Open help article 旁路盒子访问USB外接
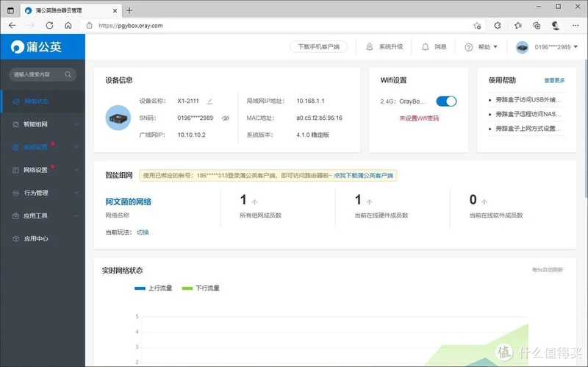588x367 pixels. pyautogui.click(x=528, y=100)
